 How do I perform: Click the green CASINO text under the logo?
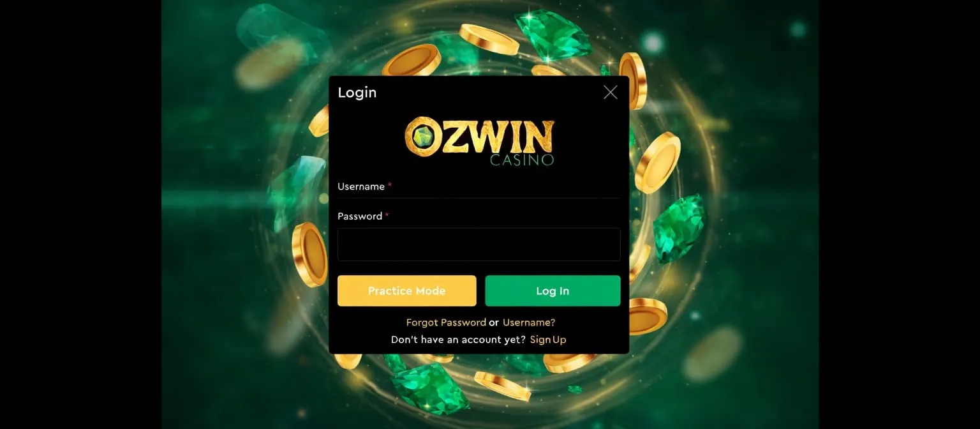coord(522,160)
